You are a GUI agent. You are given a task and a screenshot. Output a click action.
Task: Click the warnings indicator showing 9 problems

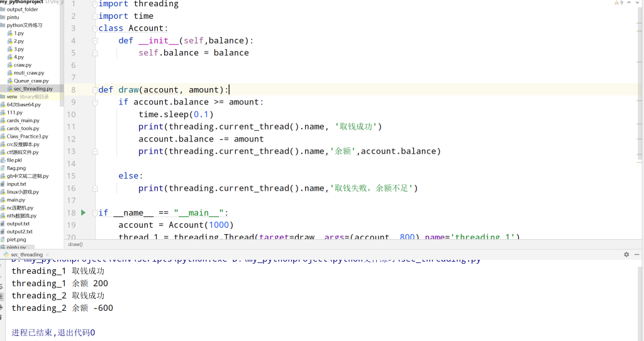[618, 3]
